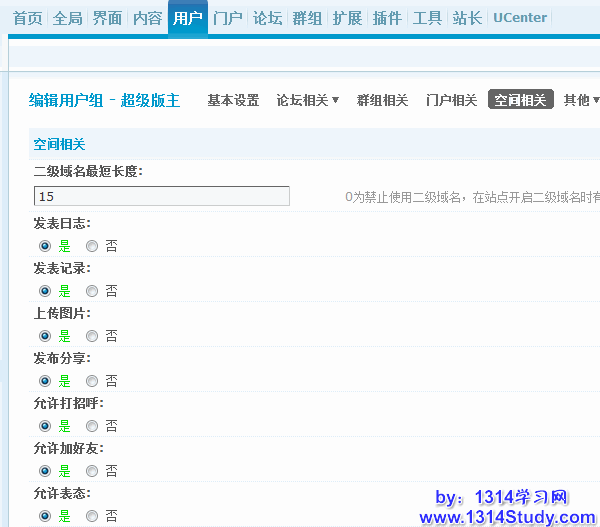Expand the 论坛相关 dropdown tab
This screenshot has width=600, height=527.
click(307, 100)
